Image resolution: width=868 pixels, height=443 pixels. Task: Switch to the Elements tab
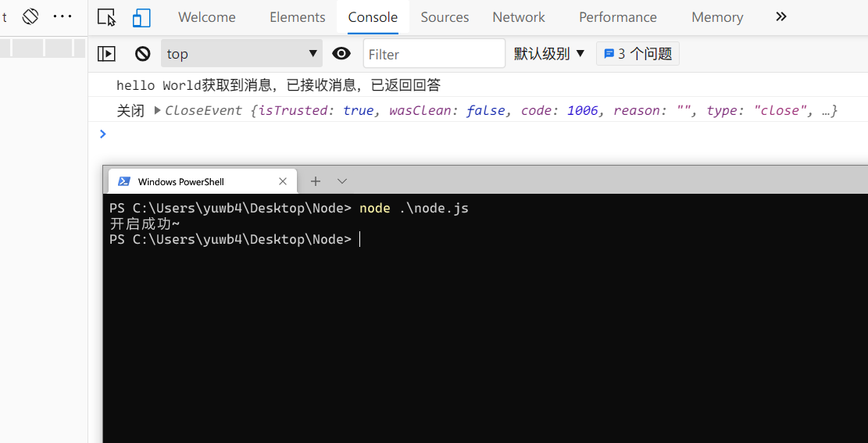(x=297, y=17)
